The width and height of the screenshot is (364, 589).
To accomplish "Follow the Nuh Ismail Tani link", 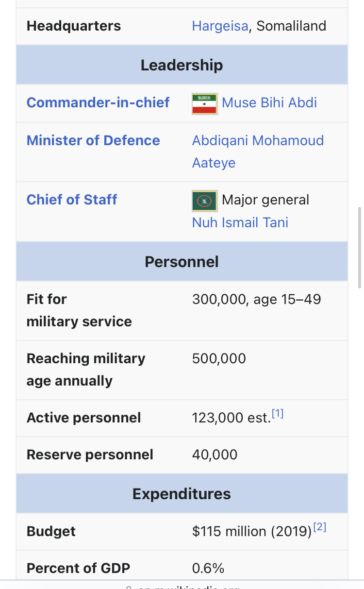I will pyautogui.click(x=240, y=222).
